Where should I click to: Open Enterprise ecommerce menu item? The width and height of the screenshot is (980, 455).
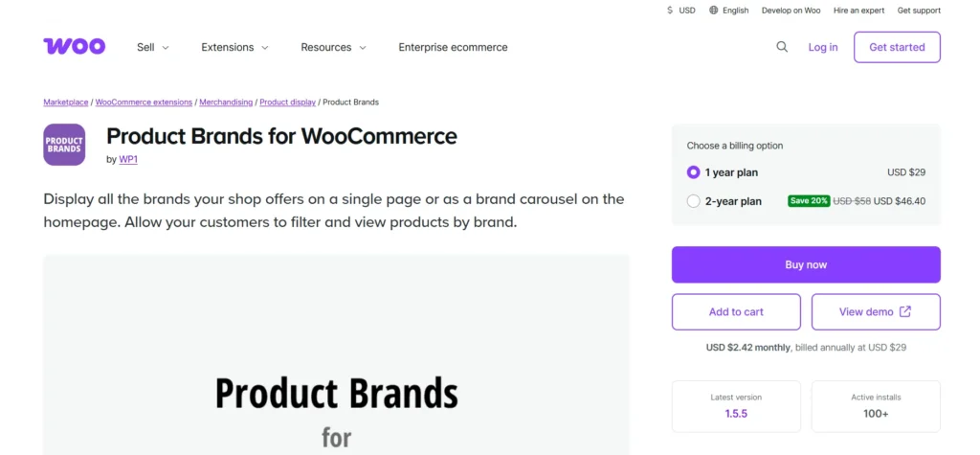tap(453, 47)
